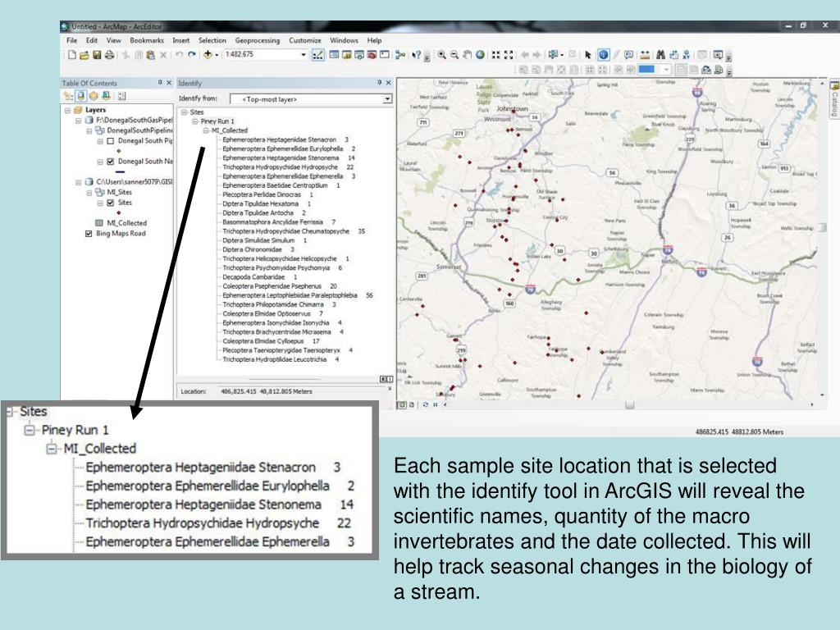840x630 pixels.
Task: Click the Full Extent globe icon
Action: (480, 55)
